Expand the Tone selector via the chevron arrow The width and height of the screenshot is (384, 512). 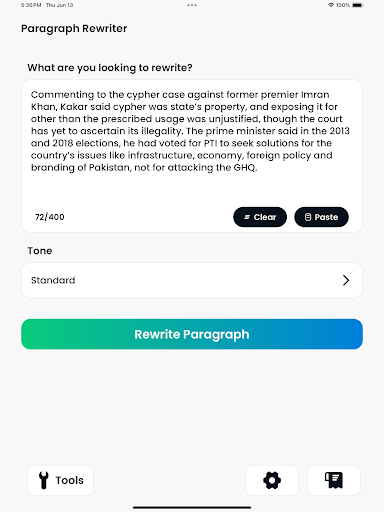[346, 280]
